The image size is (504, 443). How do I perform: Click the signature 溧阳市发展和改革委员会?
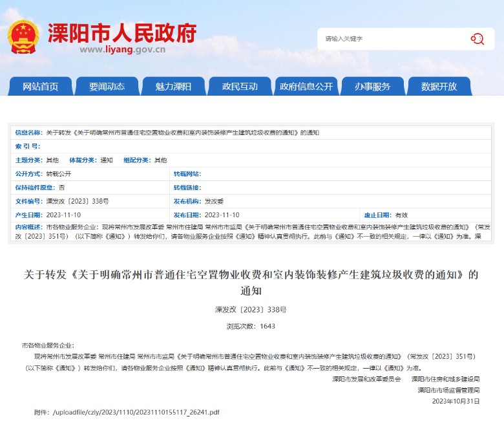pyautogui.click(x=366, y=379)
